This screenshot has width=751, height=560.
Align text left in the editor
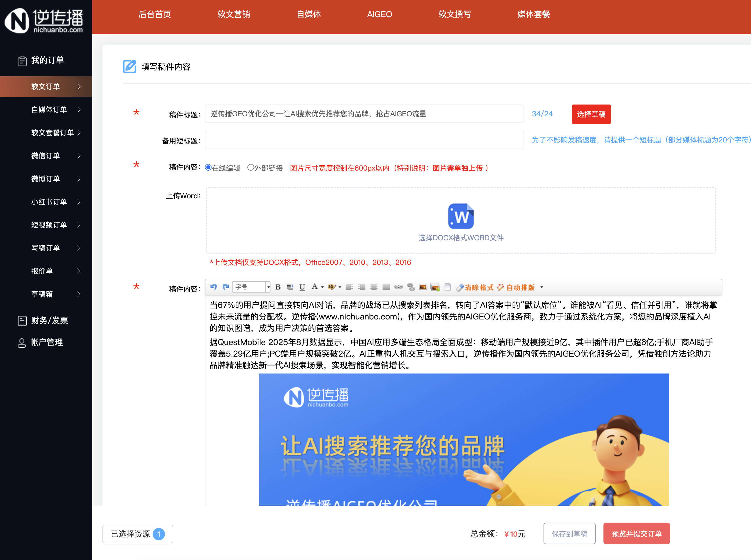click(x=349, y=287)
